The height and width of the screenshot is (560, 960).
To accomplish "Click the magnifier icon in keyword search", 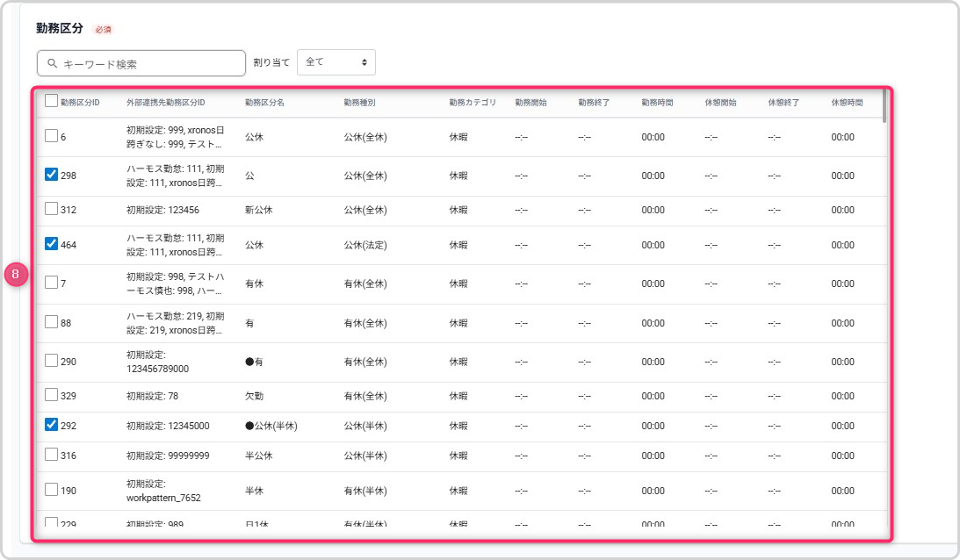I will [53, 64].
